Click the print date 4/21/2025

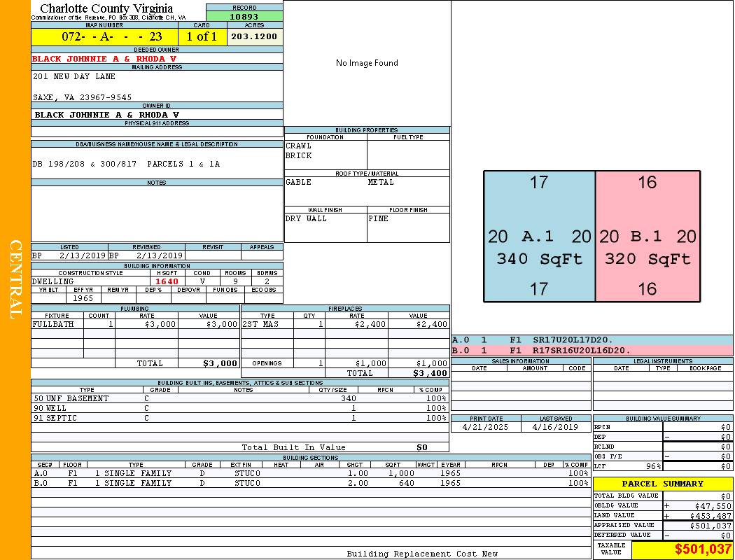click(486, 427)
